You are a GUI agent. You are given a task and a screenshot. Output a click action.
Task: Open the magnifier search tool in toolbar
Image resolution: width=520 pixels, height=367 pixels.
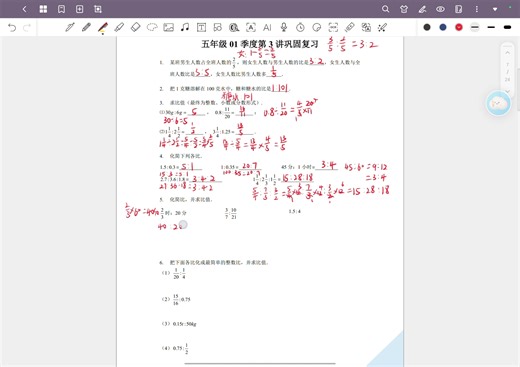pos(234,27)
